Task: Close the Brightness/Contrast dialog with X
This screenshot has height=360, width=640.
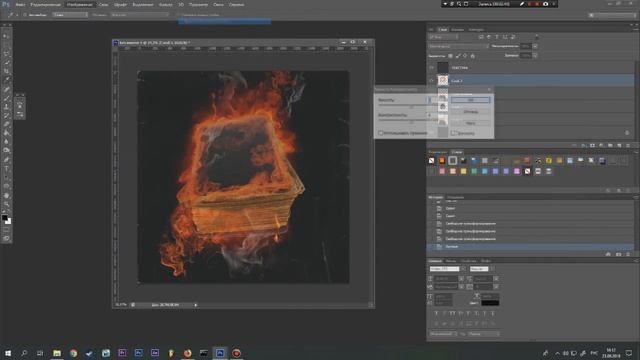Action: [x=489, y=89]
